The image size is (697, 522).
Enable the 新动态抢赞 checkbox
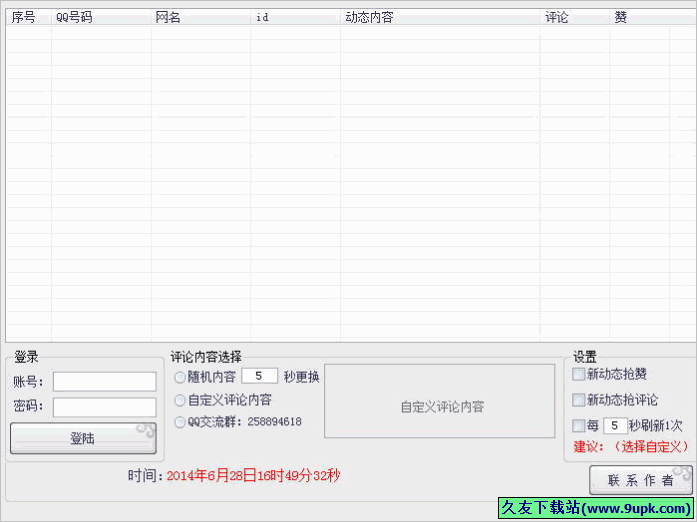pyautogui.click(x=579, y=374)
